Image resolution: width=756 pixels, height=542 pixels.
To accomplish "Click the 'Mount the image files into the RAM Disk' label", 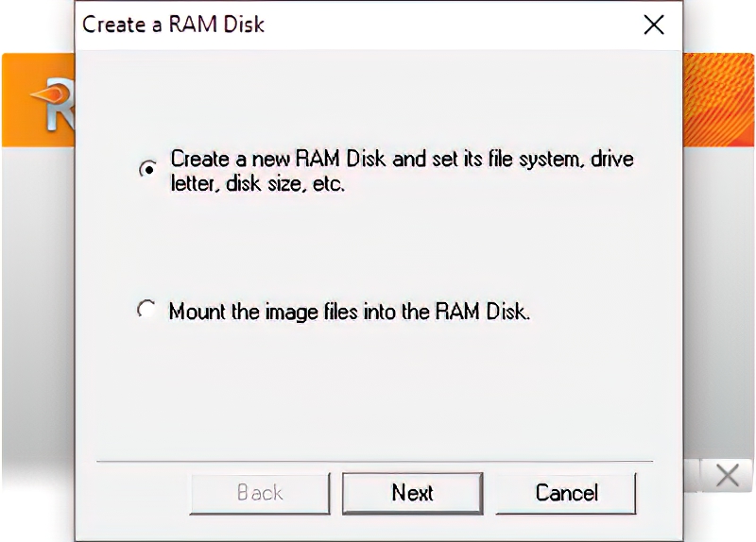I will pyautogui.click(x=350, y=312).
